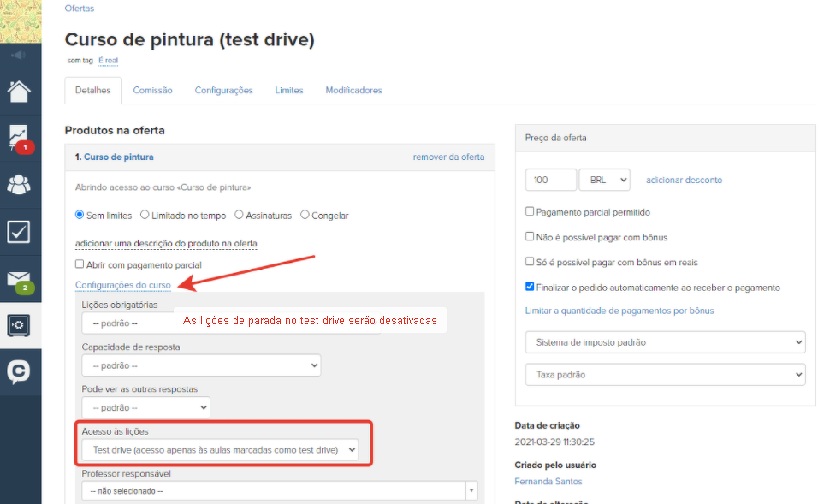The image size is (818, 504).
Task: Switch to the Comissão tab
Action: pos(152,91)
